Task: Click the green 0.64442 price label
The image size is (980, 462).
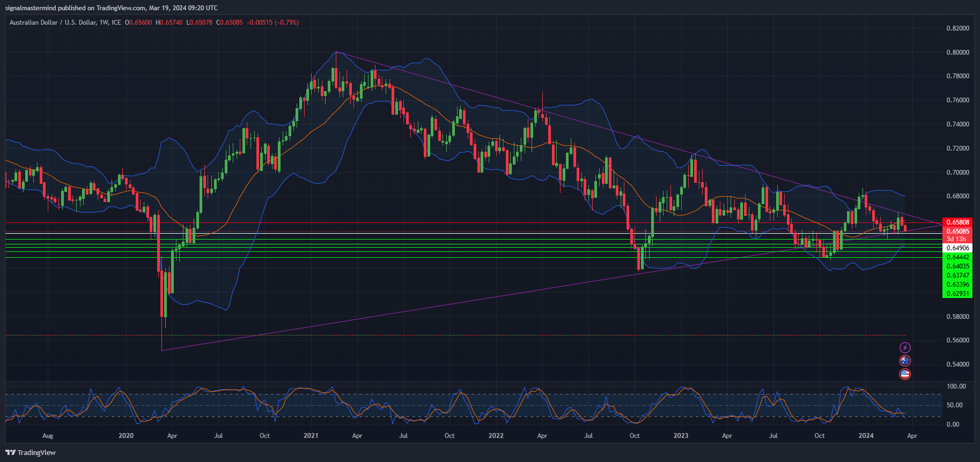Action: 957,257
